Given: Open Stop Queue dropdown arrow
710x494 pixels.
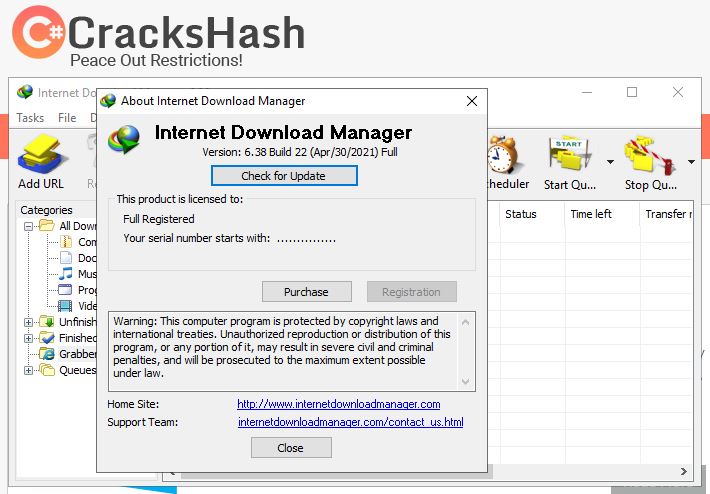Looking at the screenshot, I should 691,162.
